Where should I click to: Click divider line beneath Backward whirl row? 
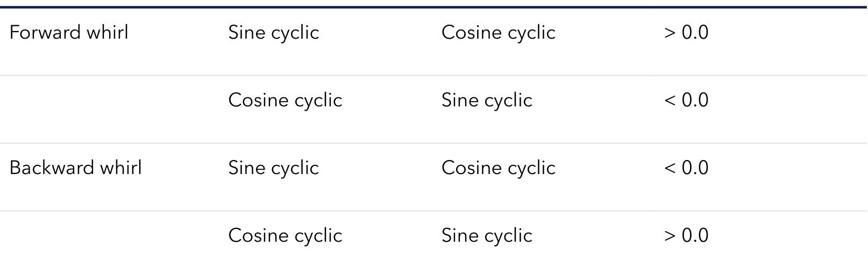click(x=433, y=211)
